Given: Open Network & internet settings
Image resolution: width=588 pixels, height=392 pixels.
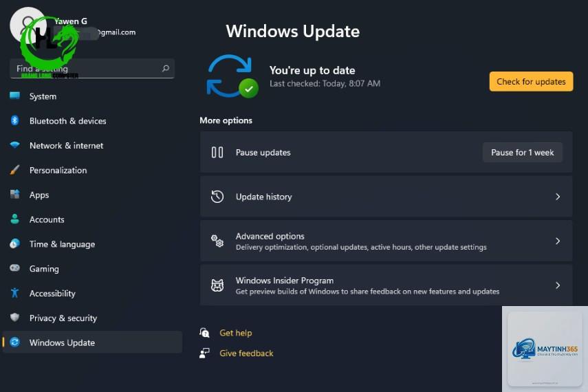Looking at the screenshot, I should 92,146.
